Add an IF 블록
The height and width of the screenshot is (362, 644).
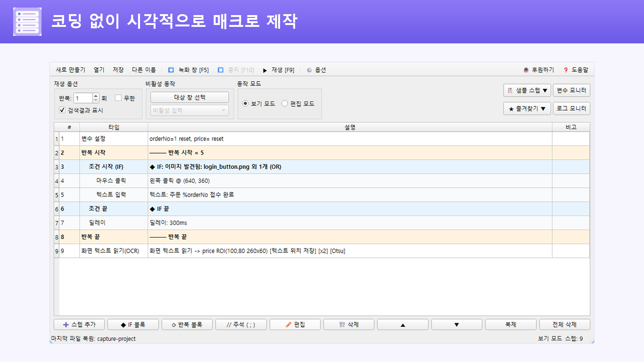133,324
